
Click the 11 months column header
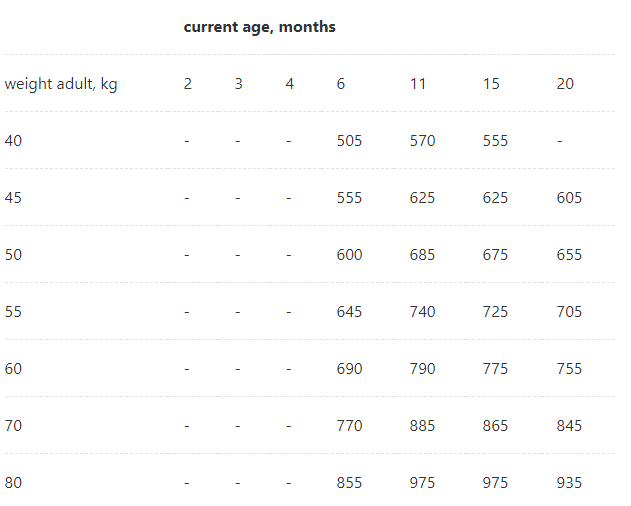coord(418,84)
